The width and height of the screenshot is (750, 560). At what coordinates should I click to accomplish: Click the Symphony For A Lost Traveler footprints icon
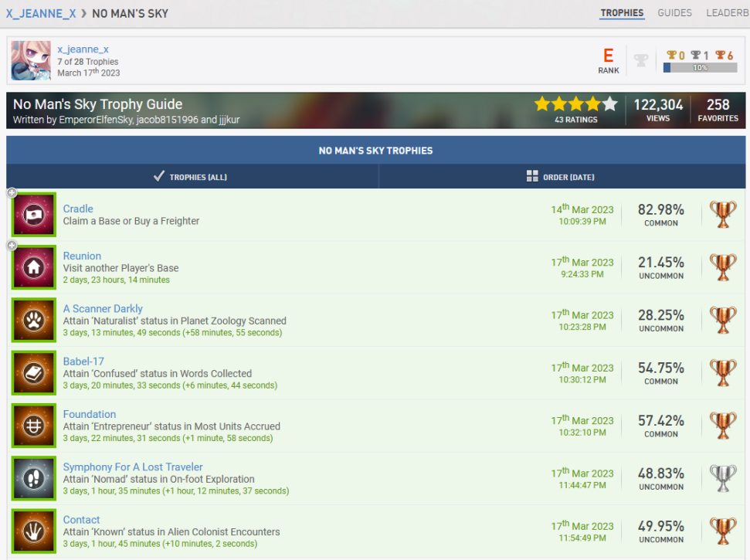click(34, 478)
